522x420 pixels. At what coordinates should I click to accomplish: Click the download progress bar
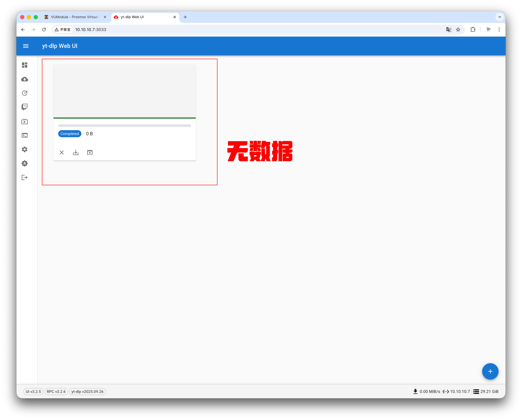(x=124, y=126)
